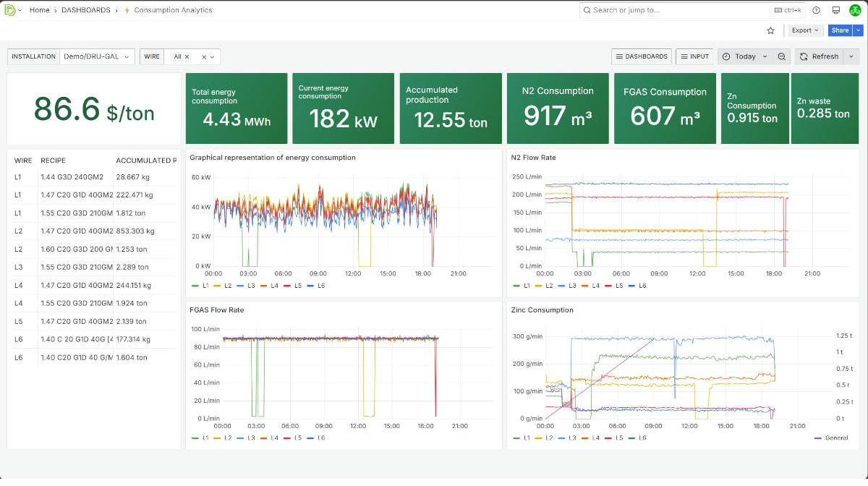Click the FGAS Flow Rate panel title
Image resolution: width=868 pixels, height=486 pixels.
216,310
